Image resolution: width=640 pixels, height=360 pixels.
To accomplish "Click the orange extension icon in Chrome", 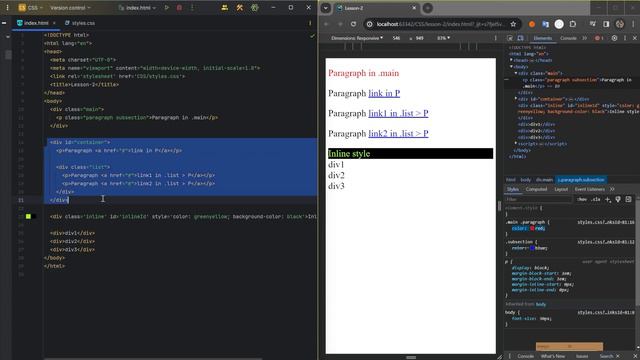I will click(532, 24).
